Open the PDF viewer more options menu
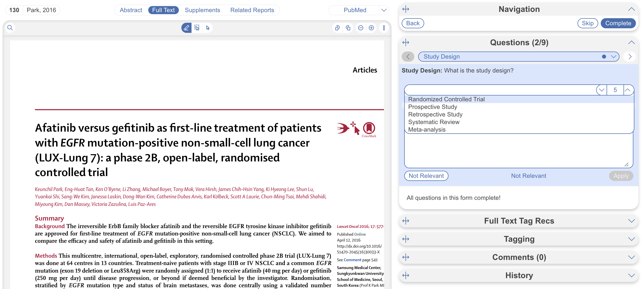 click(384, 28)
